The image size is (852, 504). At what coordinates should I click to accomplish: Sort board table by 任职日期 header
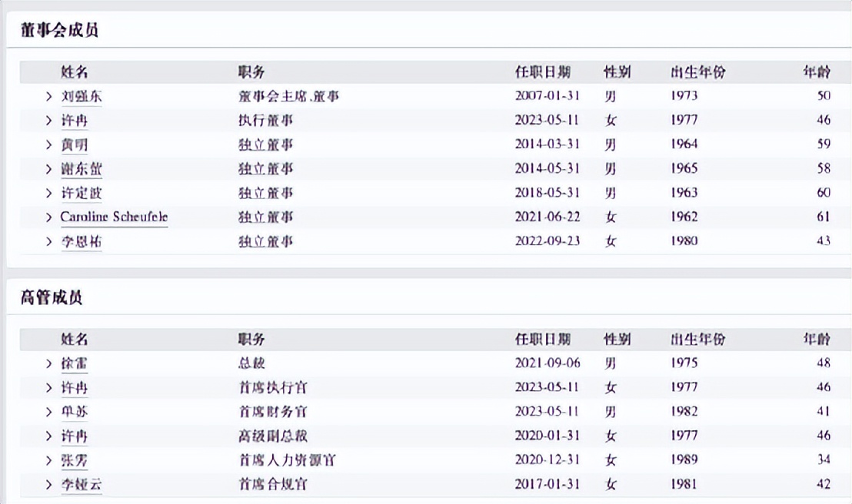tap(542, 71)
